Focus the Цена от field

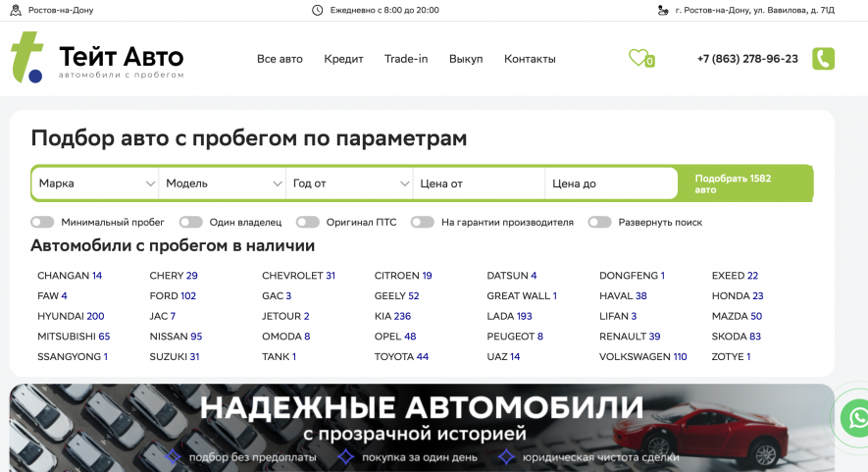pyautogui.click(x=479, y=184)
